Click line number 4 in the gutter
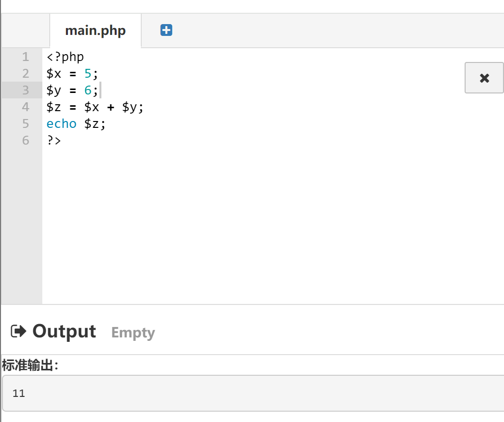The image size is (504, 422). (26, 107)
